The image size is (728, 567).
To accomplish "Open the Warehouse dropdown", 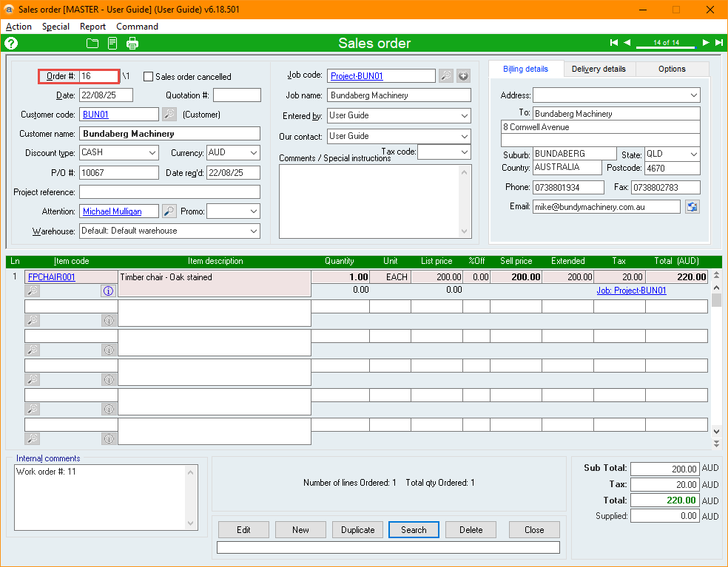I will point(254,231).
